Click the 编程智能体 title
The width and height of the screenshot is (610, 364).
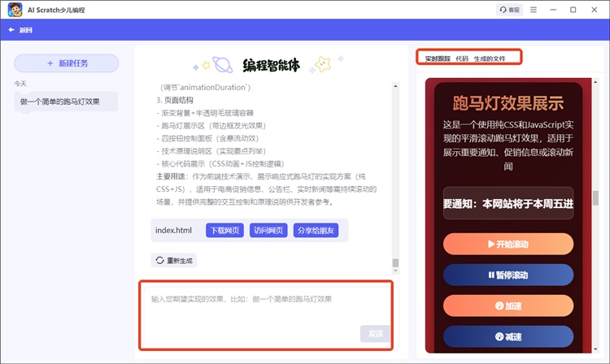tap(271, 65)
